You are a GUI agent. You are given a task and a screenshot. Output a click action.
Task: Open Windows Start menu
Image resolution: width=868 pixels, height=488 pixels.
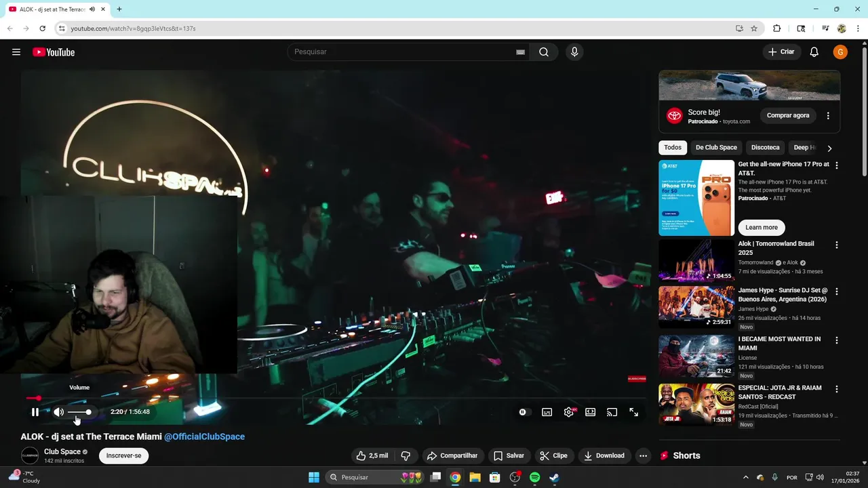click(x=314, y=477)
